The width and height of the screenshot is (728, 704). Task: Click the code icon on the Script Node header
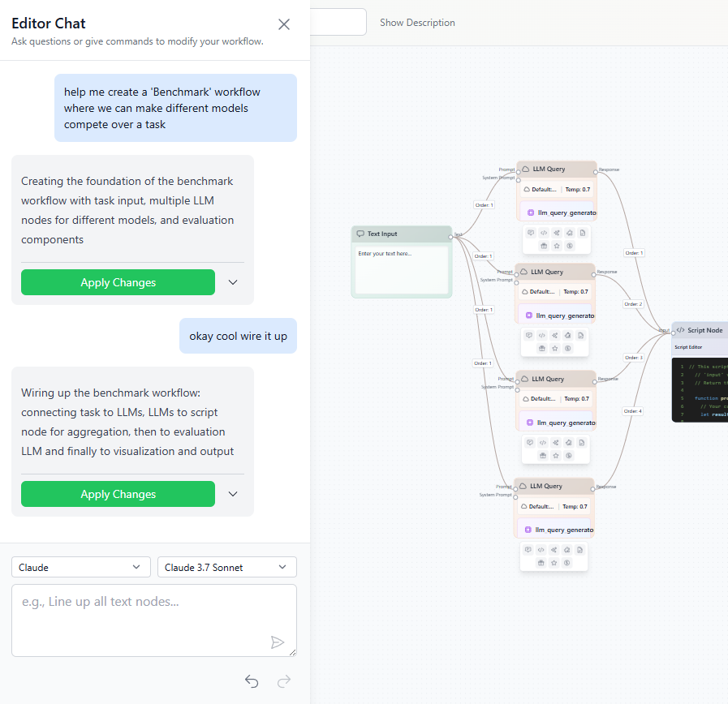[680, 330]
